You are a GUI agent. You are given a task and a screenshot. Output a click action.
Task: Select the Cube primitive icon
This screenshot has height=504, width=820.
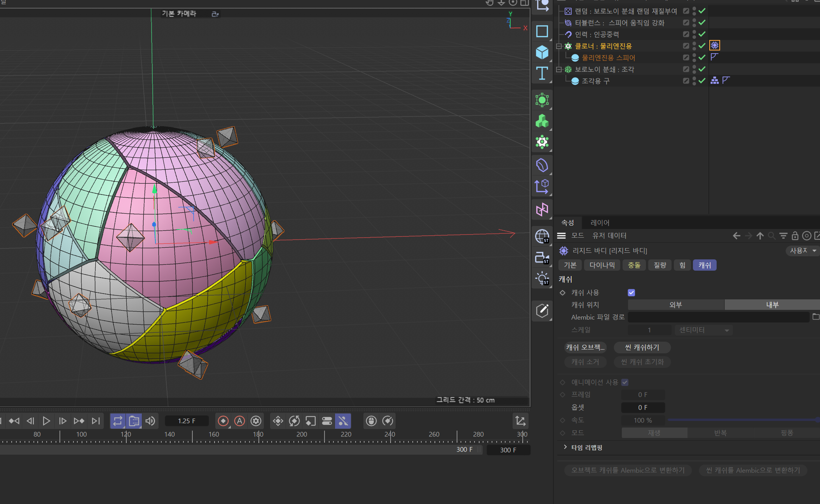(x=542, y=52)
